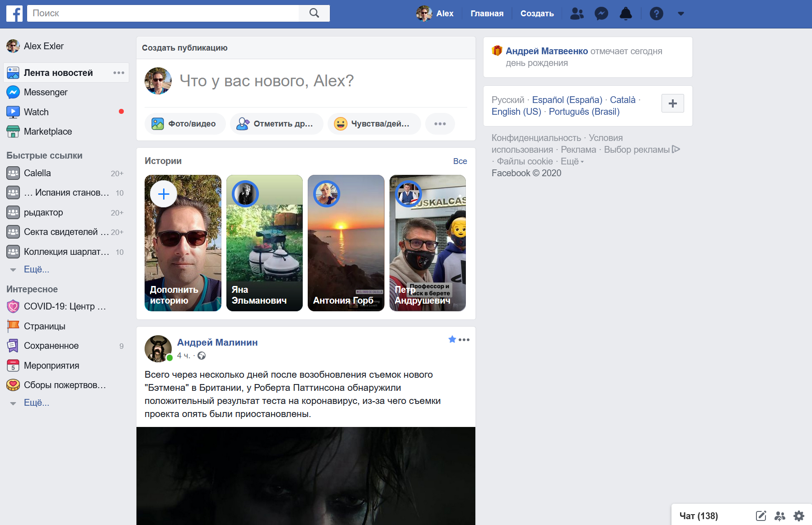Open the notifications bell

tap(625, 14)
